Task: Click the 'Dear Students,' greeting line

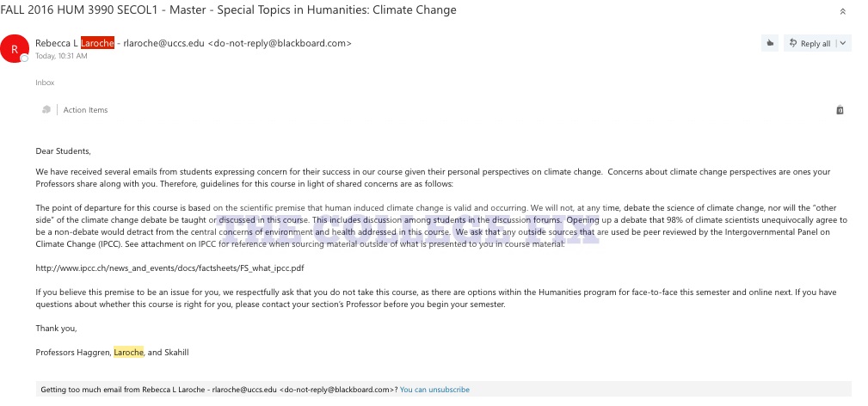Action: (63, 151)
